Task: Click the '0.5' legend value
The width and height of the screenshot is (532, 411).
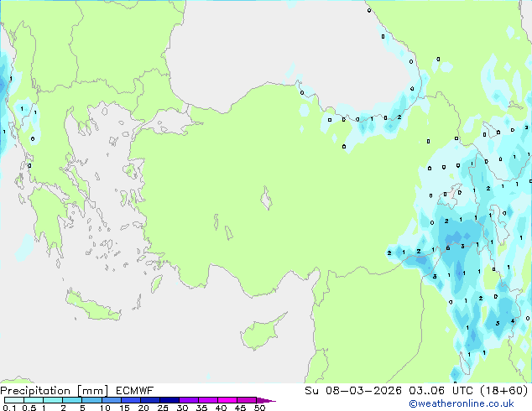Action: 29,408
